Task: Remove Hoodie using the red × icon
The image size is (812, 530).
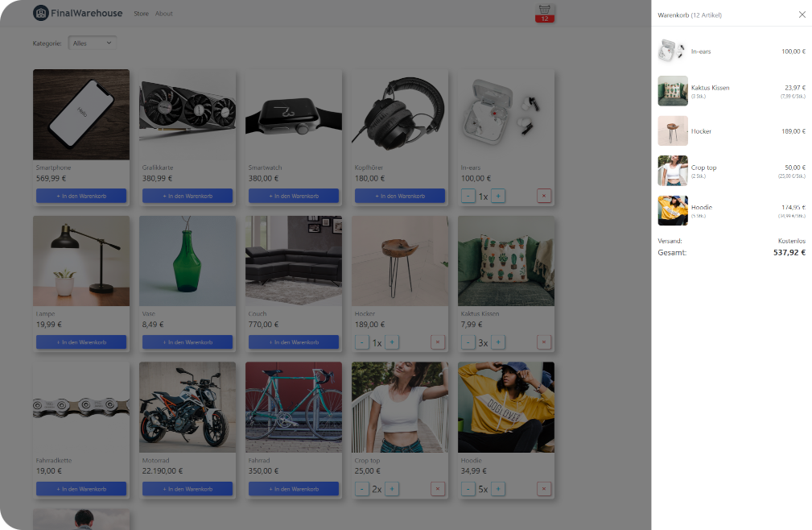Action: point(544,488)
